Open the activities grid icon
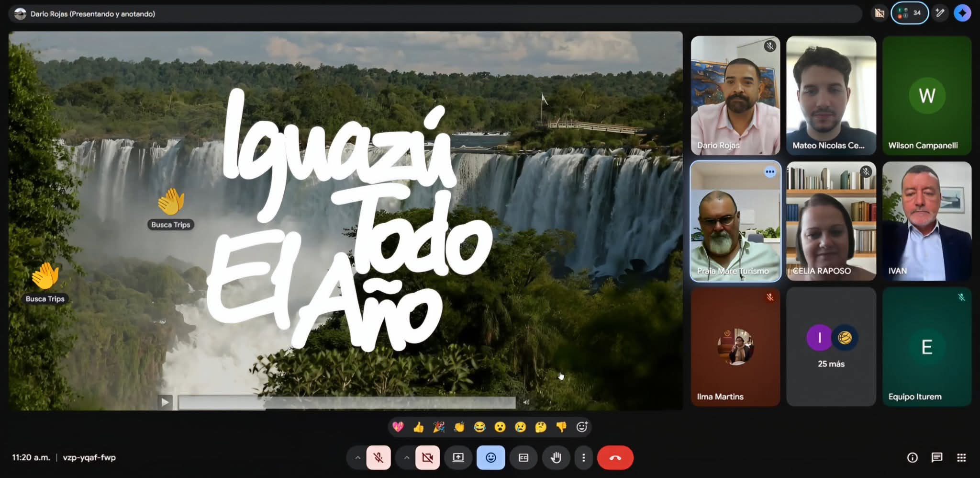Image resolution: width=980 pixels, height=478 pixels. [x=961, y=458]
